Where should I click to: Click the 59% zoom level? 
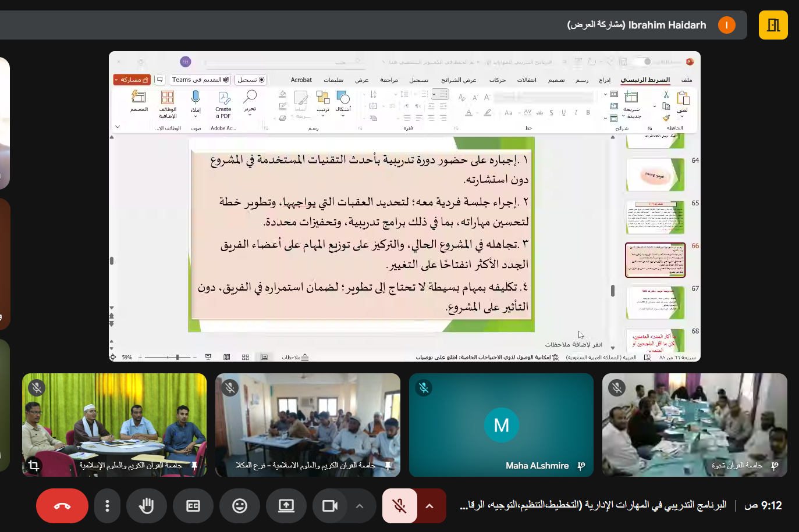point(127,357)
